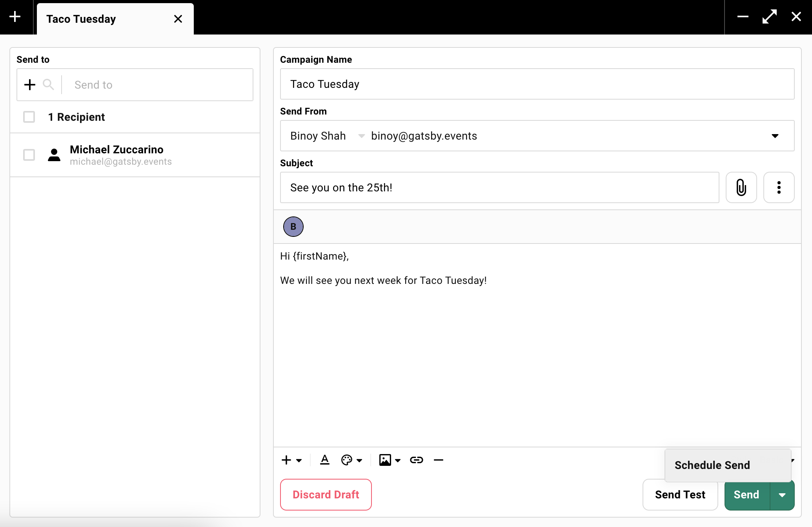This screenshot has height=527, width=812.
Task: Click the paperclip attachment icon
Action: coord(741,187)
